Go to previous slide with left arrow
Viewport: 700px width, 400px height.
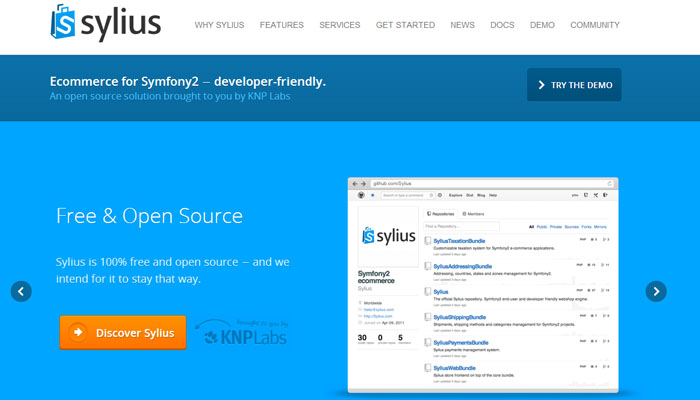click(22, 291)
